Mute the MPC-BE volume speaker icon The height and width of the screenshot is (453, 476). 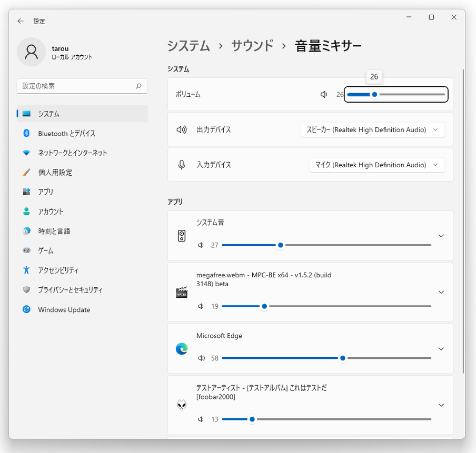click(x=201, y=306)
